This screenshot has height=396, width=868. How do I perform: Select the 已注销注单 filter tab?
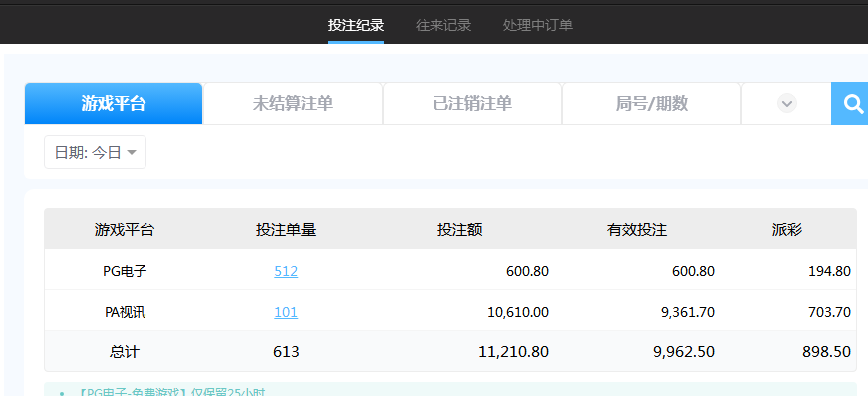coord(472,104)
